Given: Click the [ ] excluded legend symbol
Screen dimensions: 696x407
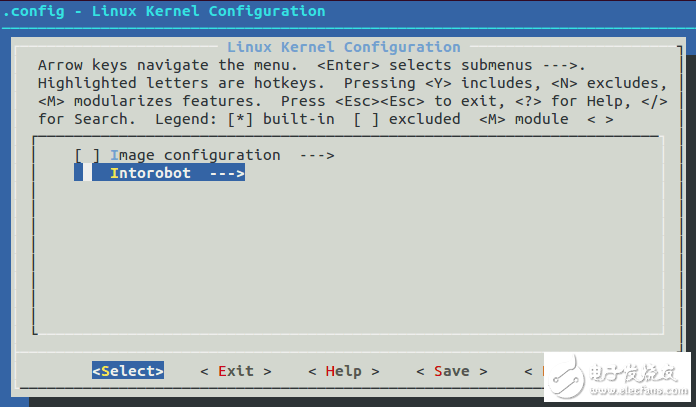Looking at the screenshot, I should coord(366,119).
